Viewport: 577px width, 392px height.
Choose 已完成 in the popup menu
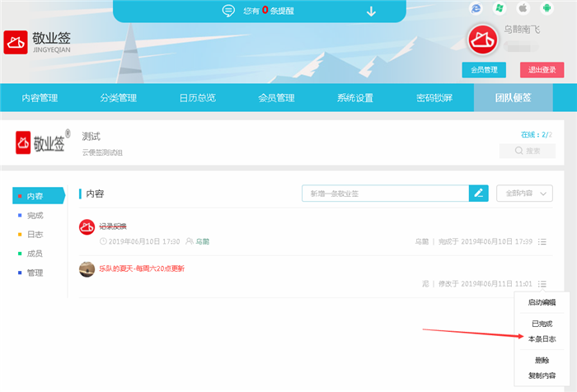coord(542,324)
